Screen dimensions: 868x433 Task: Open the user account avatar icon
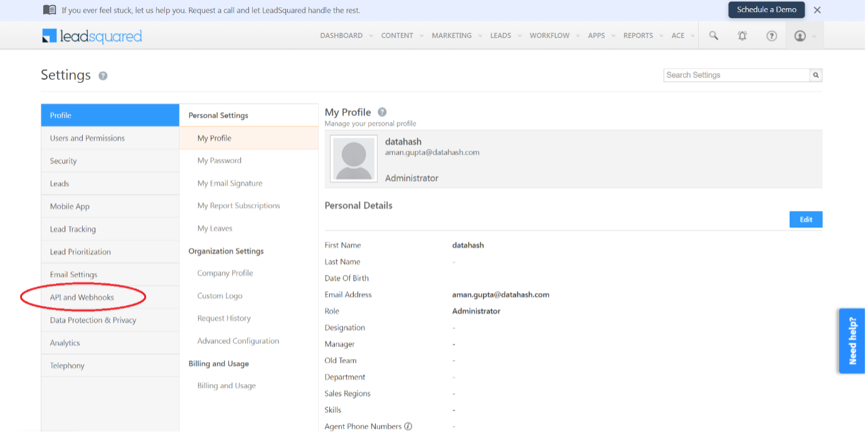click(800, 36)
